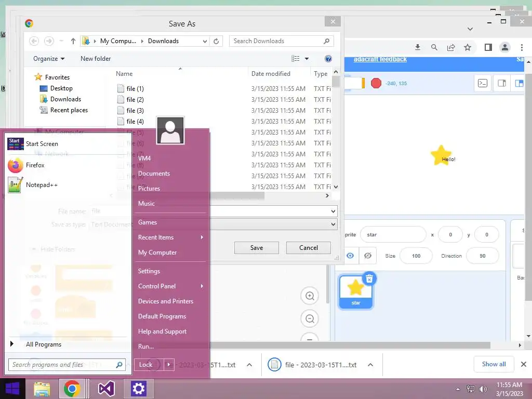Image resolution: width=532 pixels, height=399 pixels.
Task: Click the user account picture in Start menu
Action: pos(170,130)
